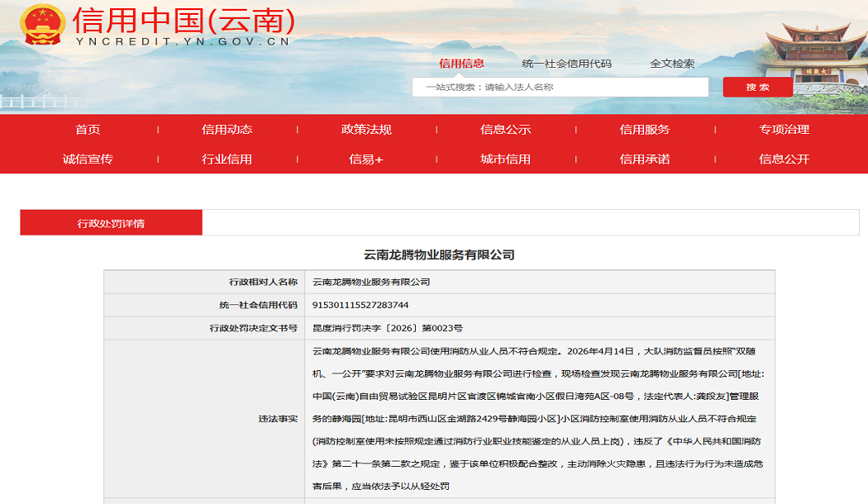Open the 信息公开 menu item
The height and width of the screenshot is (504, 868).
click(x=785, y=159)
